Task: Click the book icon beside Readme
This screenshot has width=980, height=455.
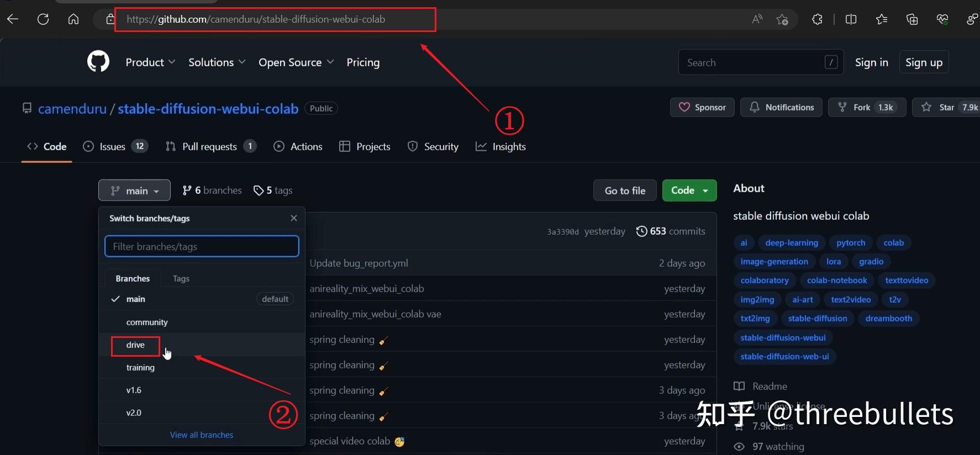Action: point(739,387)
